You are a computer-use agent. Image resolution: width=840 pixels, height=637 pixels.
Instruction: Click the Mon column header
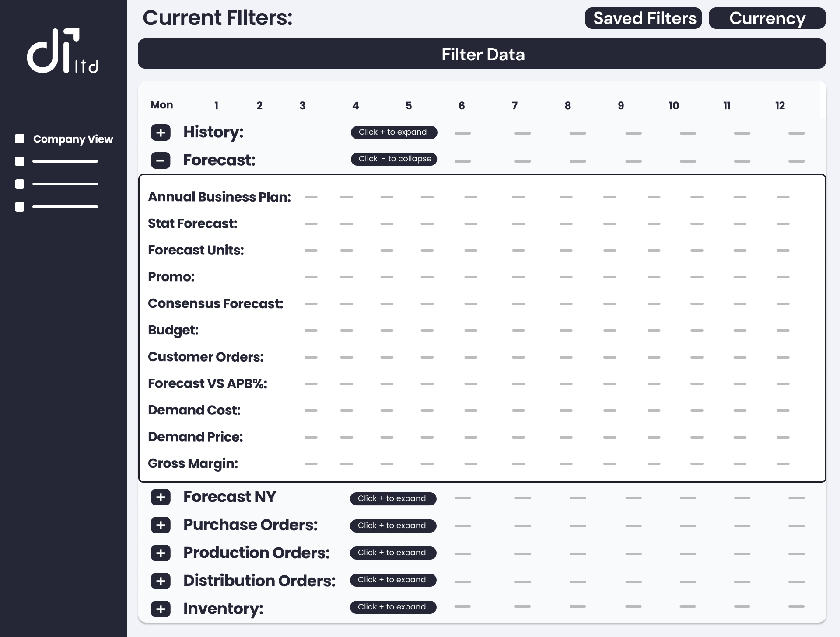161,105
